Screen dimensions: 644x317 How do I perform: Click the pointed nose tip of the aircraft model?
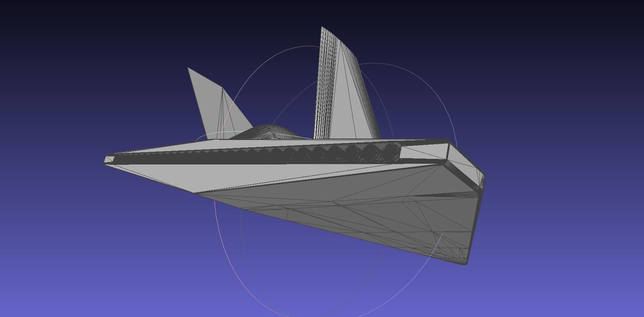[108, 160]
